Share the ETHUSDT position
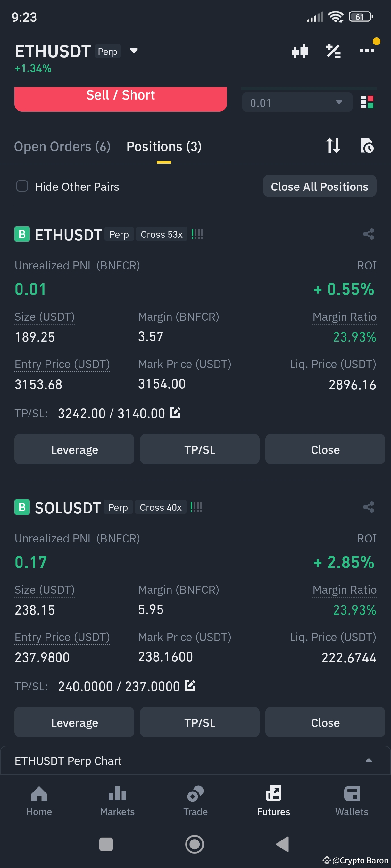Viewport: 391px width, 868px height. pyautogui.click(x=369, y=234)
